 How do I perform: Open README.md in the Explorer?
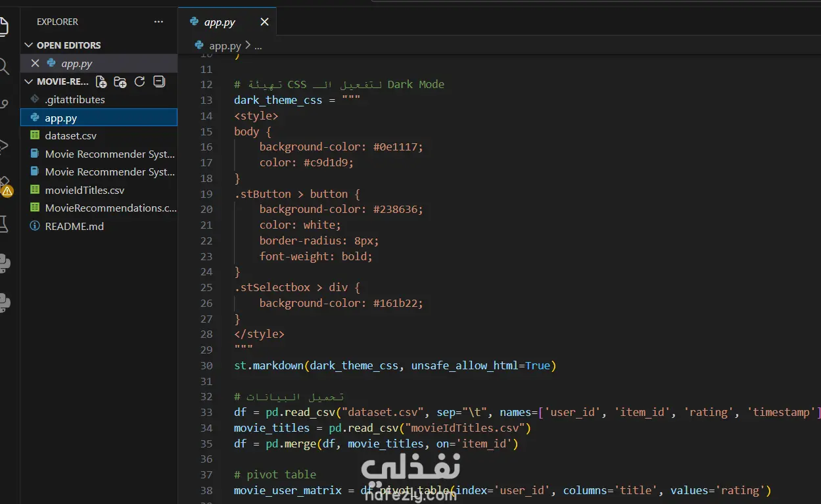[99, 226]
